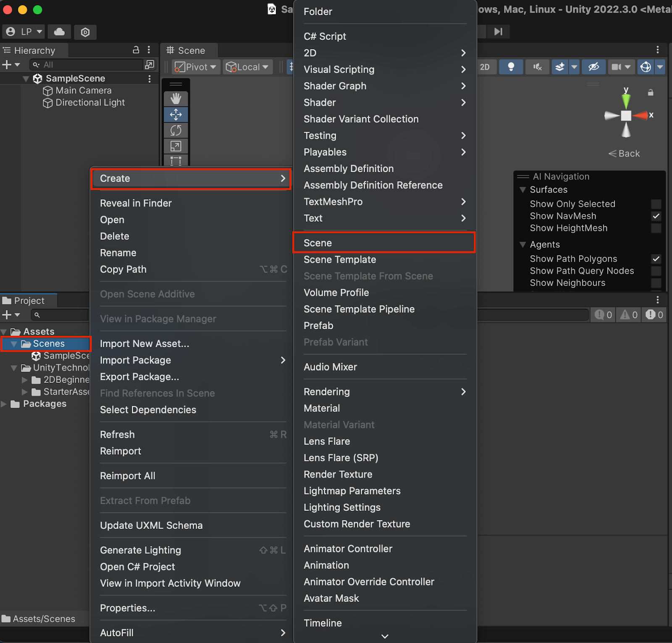Mute scene audio with speaker icon

click(537, 67)
